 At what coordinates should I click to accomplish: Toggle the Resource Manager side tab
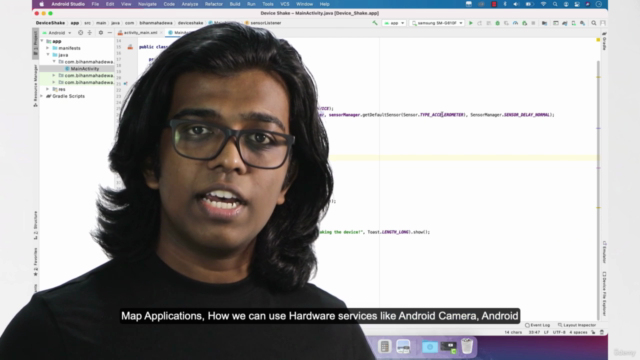(x=36, y=86)
